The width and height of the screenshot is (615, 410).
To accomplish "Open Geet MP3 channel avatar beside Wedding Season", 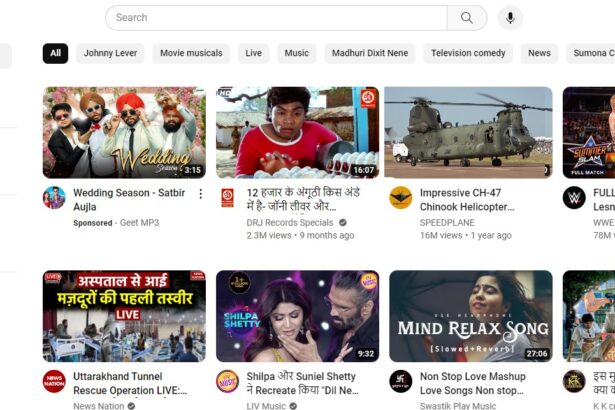I will click(54, 197).
